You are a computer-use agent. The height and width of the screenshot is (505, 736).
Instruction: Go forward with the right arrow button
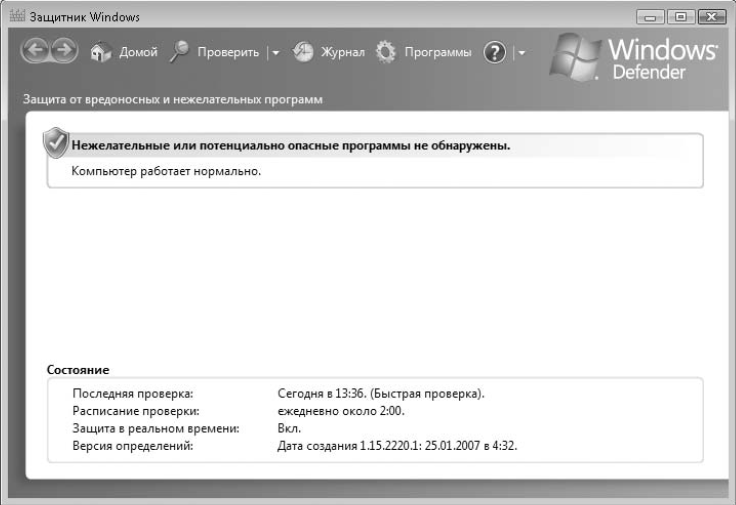point(64,50)
